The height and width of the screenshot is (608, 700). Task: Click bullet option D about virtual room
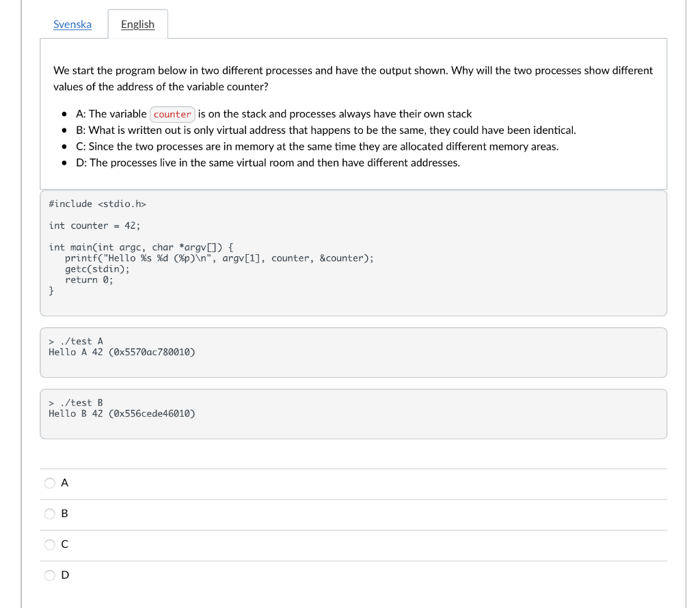[268, 163]
